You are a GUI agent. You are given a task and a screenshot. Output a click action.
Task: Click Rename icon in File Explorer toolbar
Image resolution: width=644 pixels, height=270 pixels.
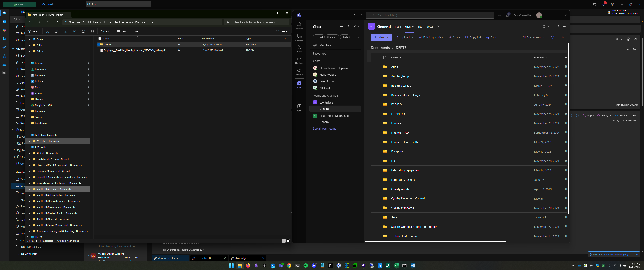(75, 31)
